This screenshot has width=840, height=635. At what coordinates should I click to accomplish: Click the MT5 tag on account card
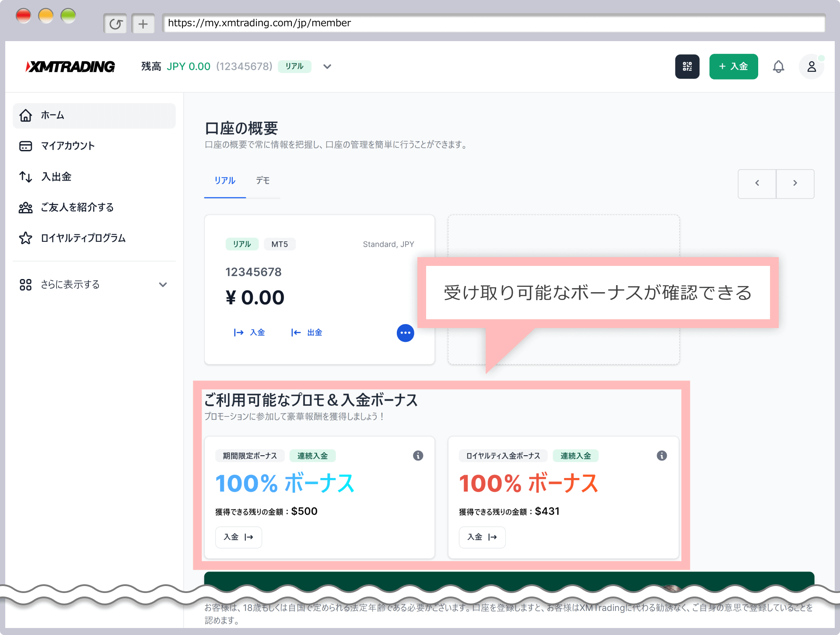click(280, 244)
